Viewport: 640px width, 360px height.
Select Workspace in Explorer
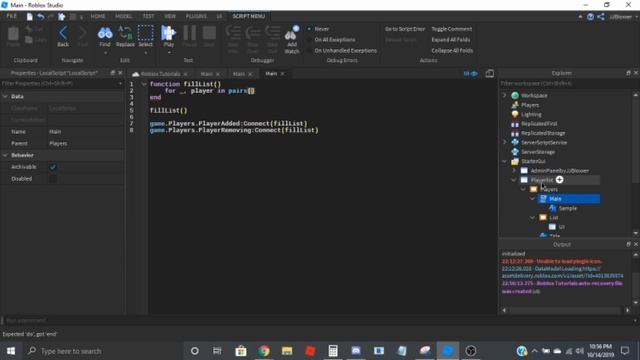point(534,96)
